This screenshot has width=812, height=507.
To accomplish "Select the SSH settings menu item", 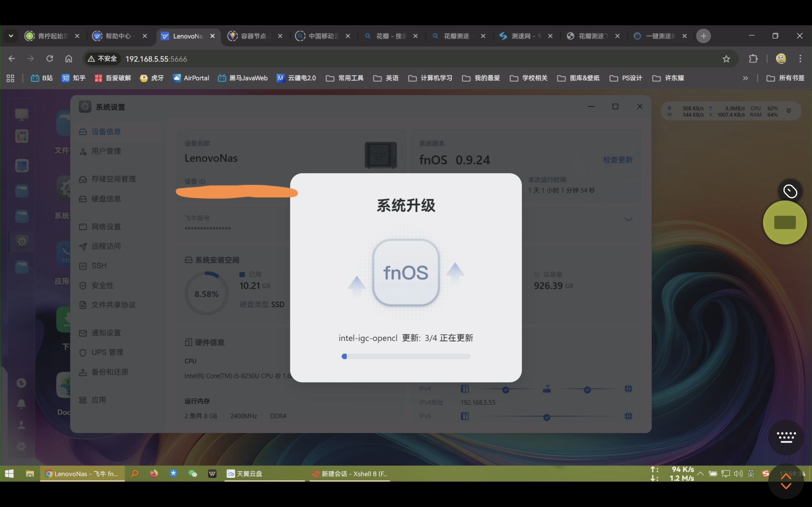I will 99,266.
